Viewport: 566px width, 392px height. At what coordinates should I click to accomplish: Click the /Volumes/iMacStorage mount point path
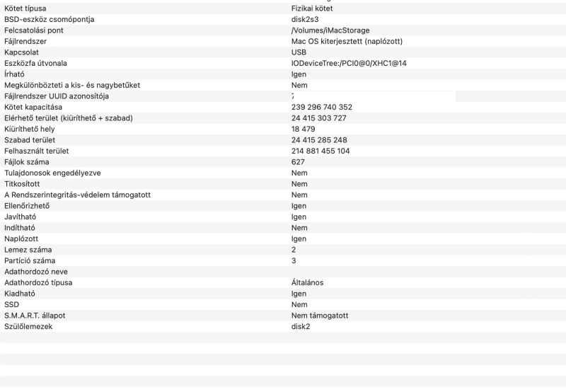pyautogui.click(x=330, y=30)
